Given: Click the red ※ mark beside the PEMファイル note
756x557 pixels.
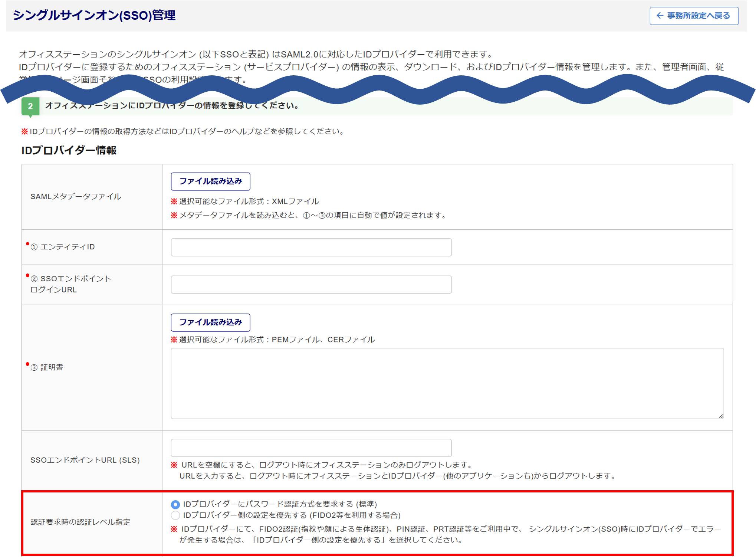Looking at the screenshot, I should [174, 340].
